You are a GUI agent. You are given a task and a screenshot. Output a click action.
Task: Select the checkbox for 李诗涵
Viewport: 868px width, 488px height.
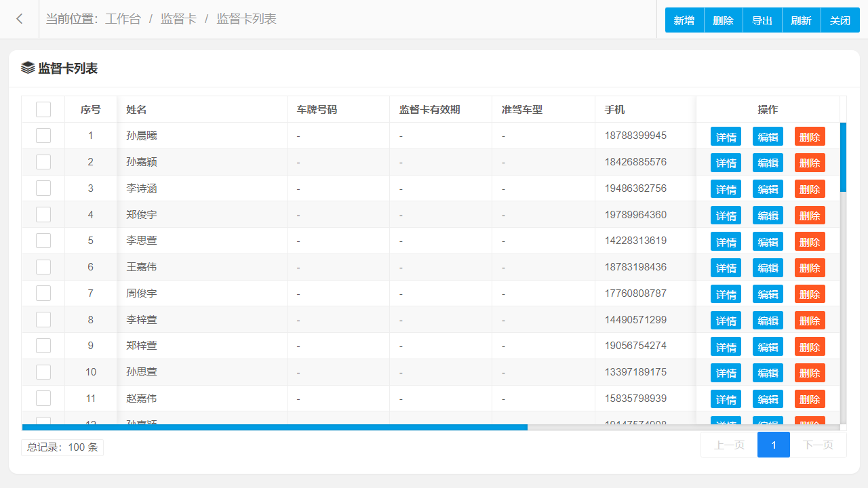pos(43,188)
